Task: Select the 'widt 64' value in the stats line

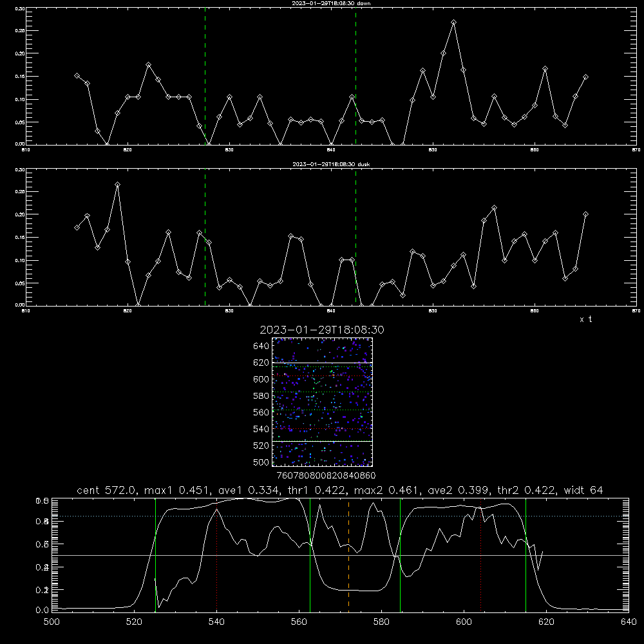Action: [583, 490]
